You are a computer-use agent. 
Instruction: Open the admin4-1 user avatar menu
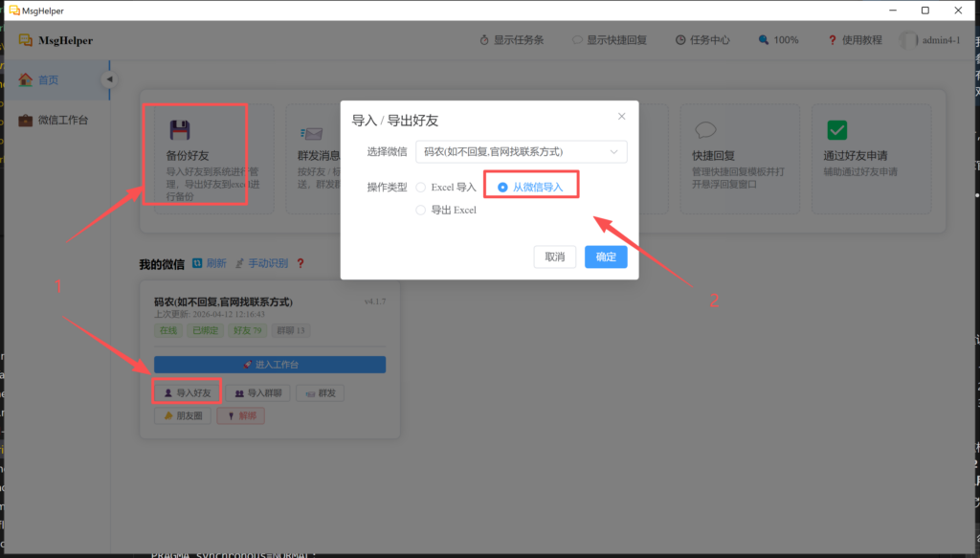pyautogui.click(x=909, y=40)
